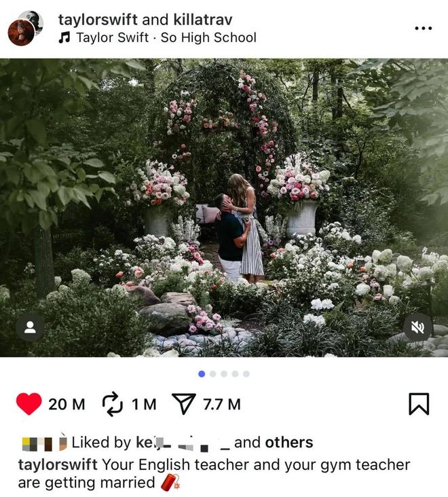Show tagged people with person icon
The image size is (448, 497).
[x=30, y=327]
